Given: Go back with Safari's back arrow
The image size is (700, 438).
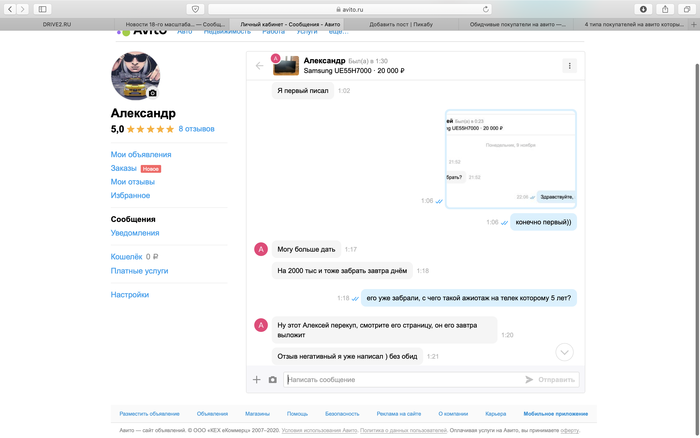Looking at the screenshot, I should tap(10, 9).
